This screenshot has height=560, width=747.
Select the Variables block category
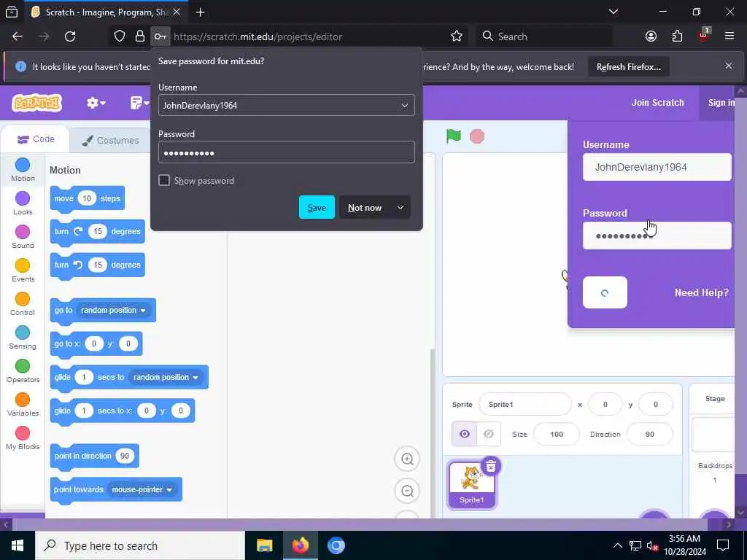point(23,405)
